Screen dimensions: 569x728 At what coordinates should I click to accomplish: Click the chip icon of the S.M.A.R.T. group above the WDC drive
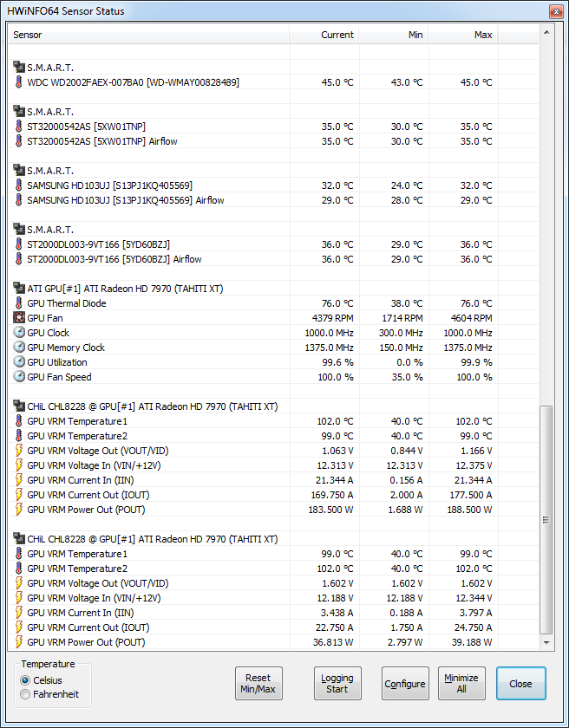click(19, 68)
